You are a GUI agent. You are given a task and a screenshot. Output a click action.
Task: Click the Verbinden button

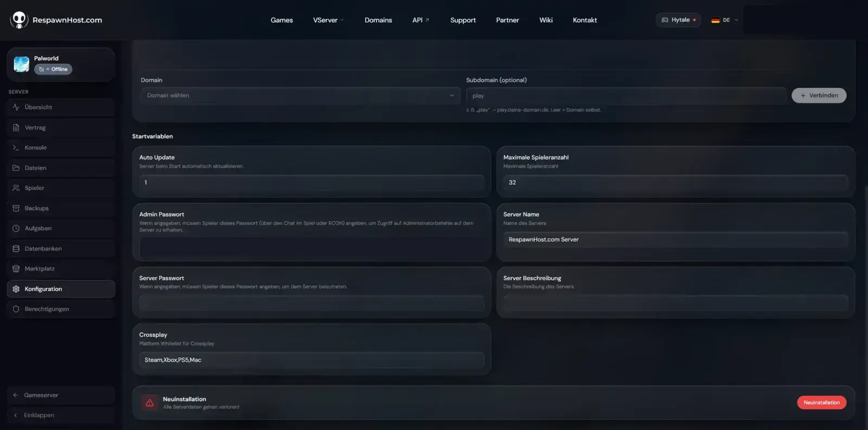point(819,95)
